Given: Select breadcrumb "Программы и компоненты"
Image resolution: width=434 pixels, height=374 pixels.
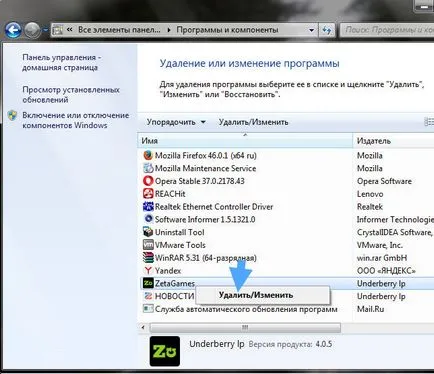Looking at the screenshot, I should 227,30.
